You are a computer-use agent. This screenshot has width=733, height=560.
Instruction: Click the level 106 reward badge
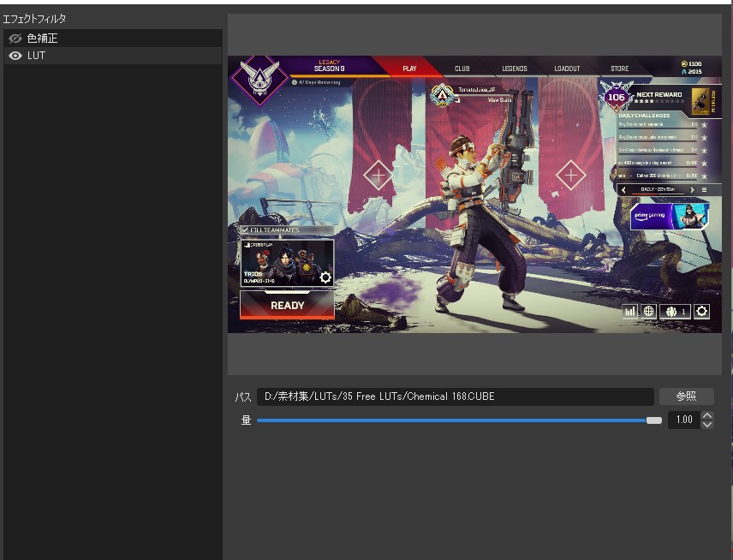(616, 97)
